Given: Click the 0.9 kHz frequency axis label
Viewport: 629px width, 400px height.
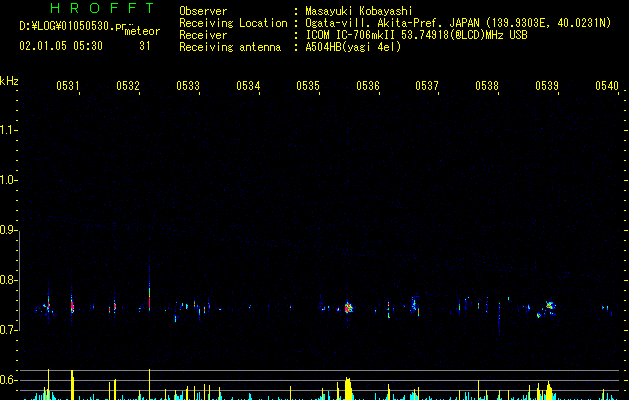Looking at the screenshot, I should pos(8,230).
